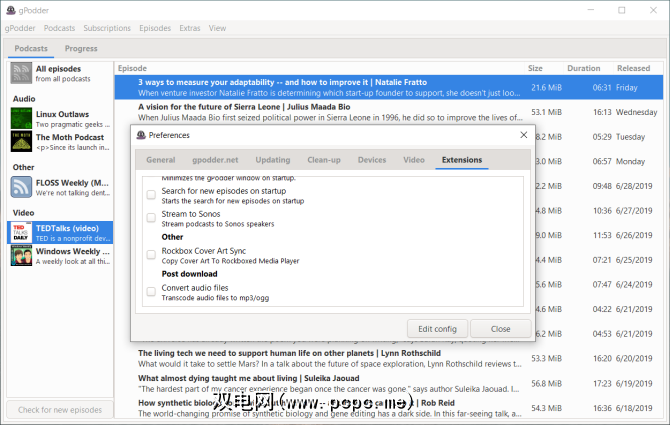Select the Rob Reid synthetic biology episode

click(388, 408)
